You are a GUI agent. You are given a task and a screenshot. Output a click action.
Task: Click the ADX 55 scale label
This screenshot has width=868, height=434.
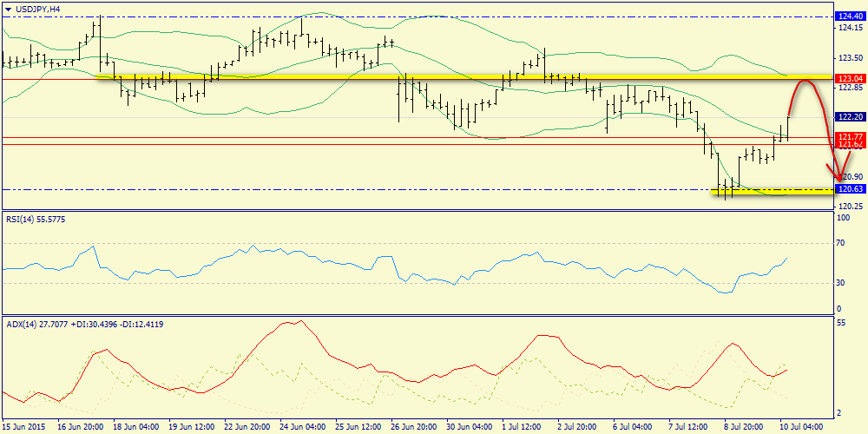coord(839,322)
